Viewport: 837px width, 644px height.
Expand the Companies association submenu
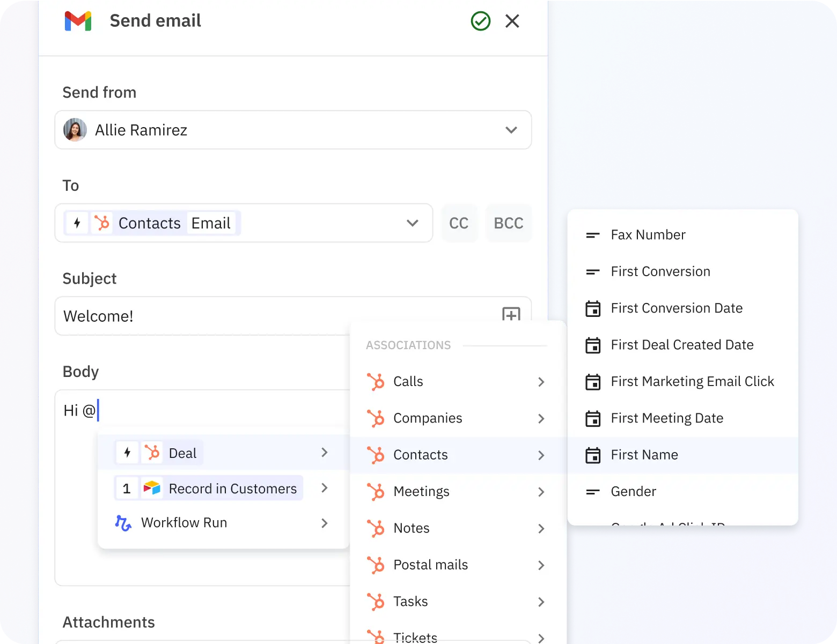pyautogui.click(x=541, y=418)
